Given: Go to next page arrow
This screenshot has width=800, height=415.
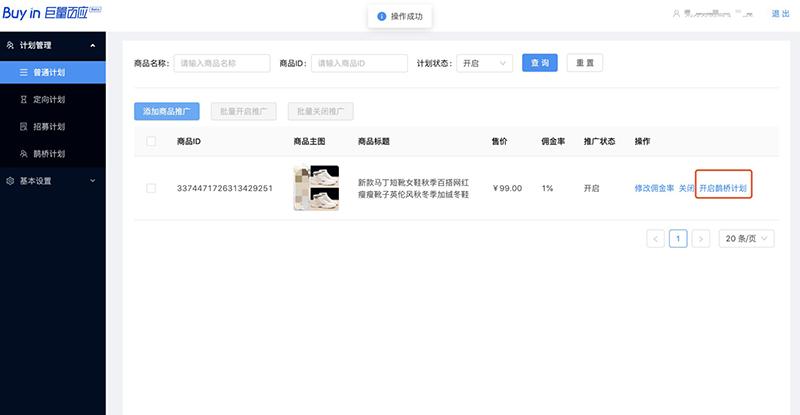Looking at the screenshot, I should pos(701,239).
